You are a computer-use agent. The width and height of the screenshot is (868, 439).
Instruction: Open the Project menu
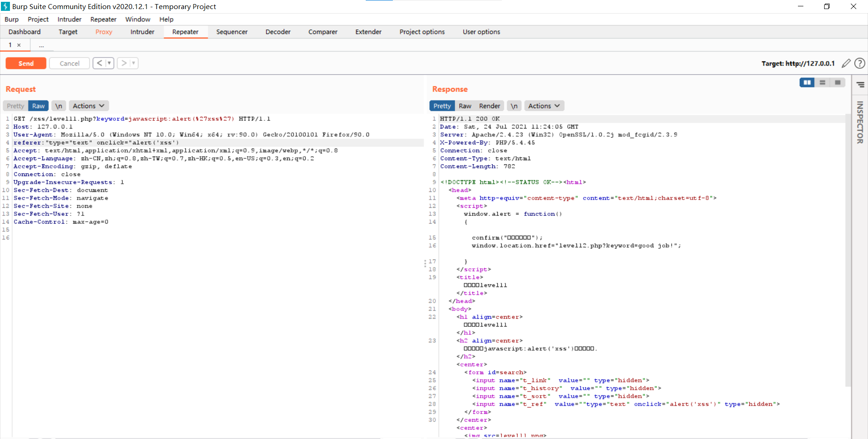[38, 19]
